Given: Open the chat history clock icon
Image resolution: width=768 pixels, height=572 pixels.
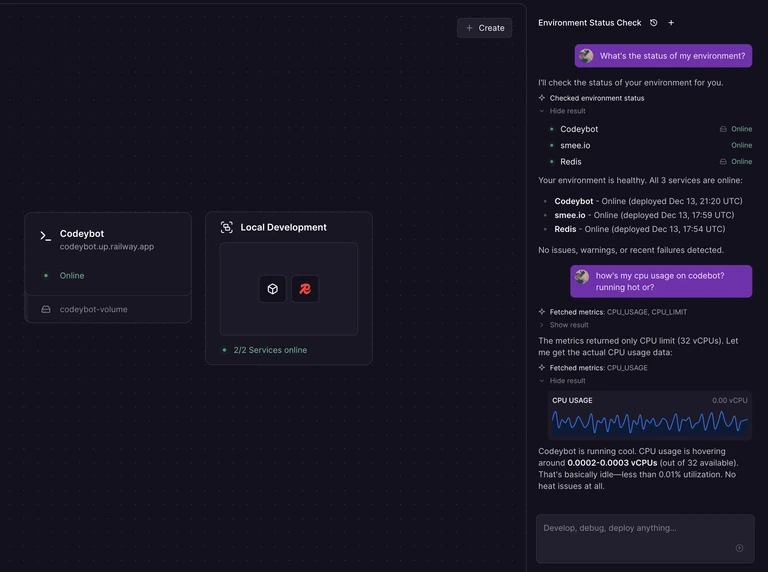Looking at the screenshot, I should click(653, 23).
